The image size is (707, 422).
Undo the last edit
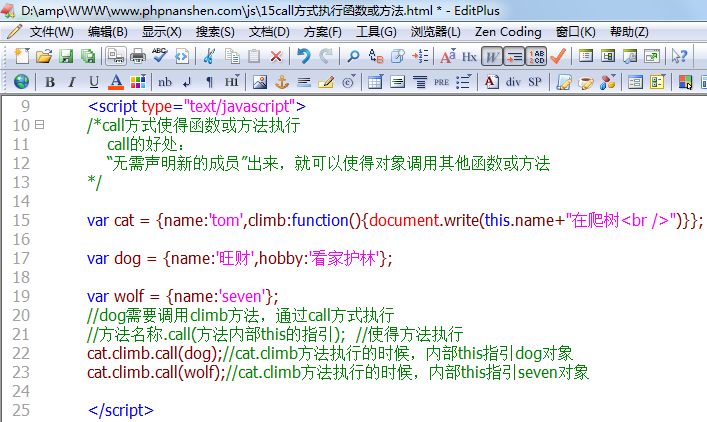click(x=304, y=56)
